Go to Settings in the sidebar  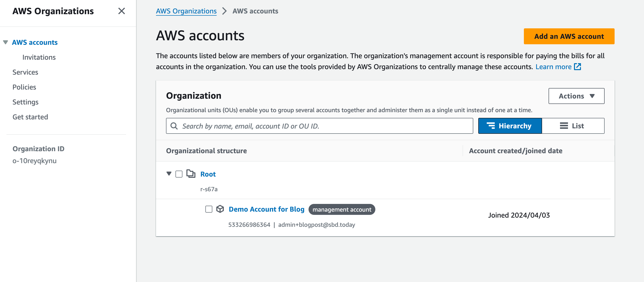click(25, 102)
